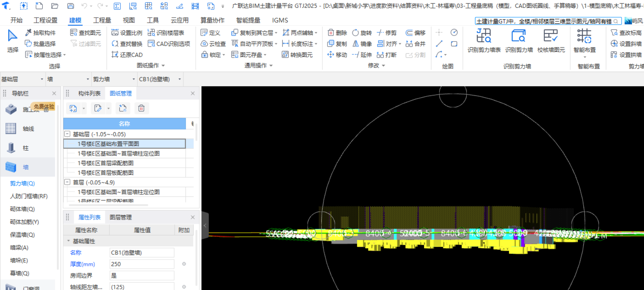Screen dimensions: 644x290
Task: Select 保温墙(Q) item
Action: pyautogui.click(x=22, y=235)
